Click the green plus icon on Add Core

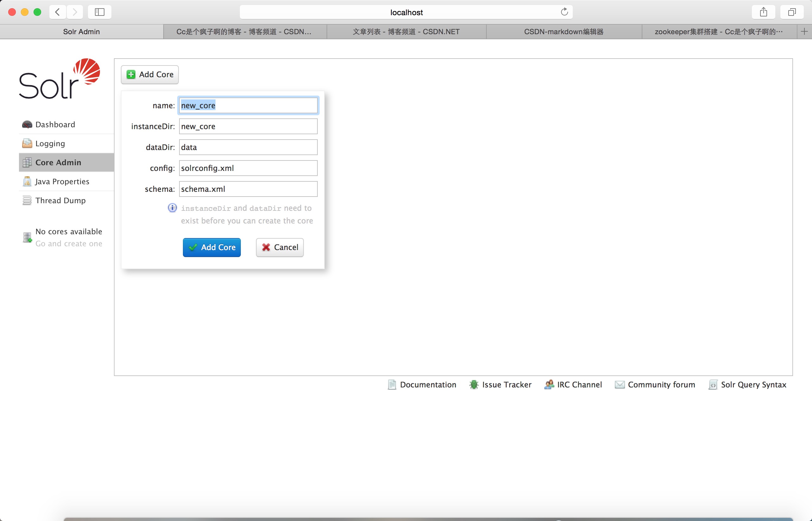[131, 74]
